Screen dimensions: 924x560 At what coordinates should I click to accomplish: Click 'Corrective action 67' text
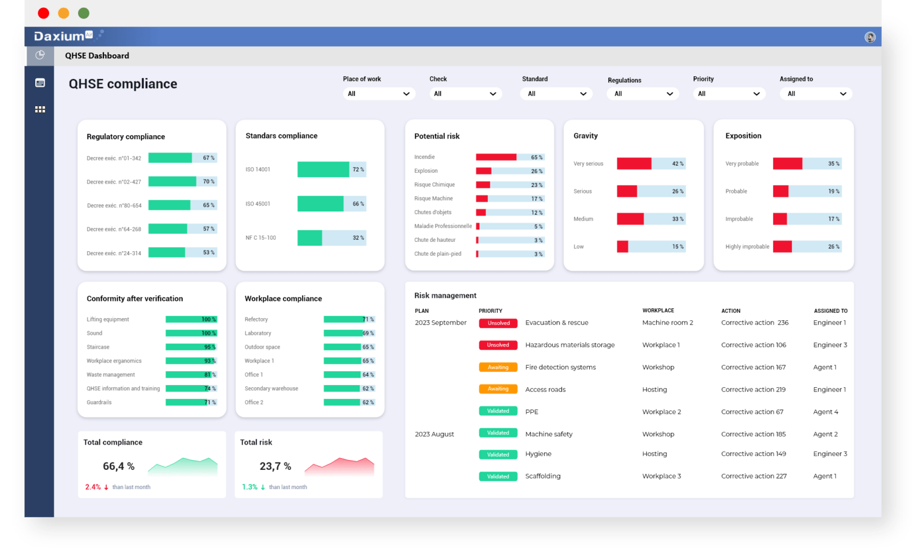click(752, 412)
